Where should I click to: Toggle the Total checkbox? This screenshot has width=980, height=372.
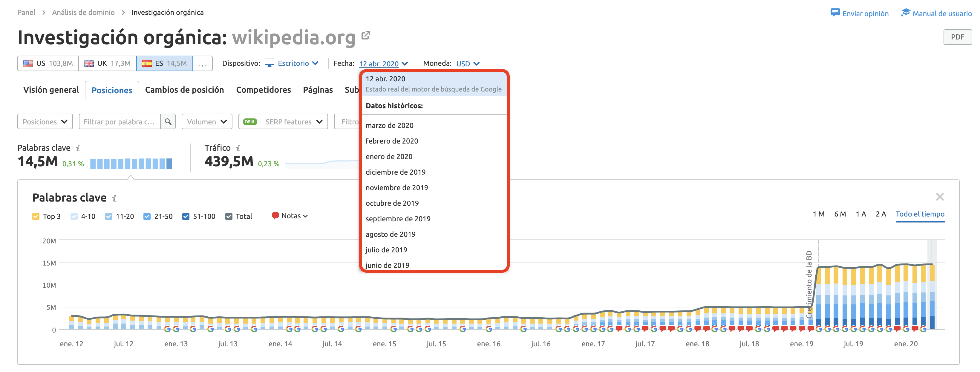click(x=229, y=216)
